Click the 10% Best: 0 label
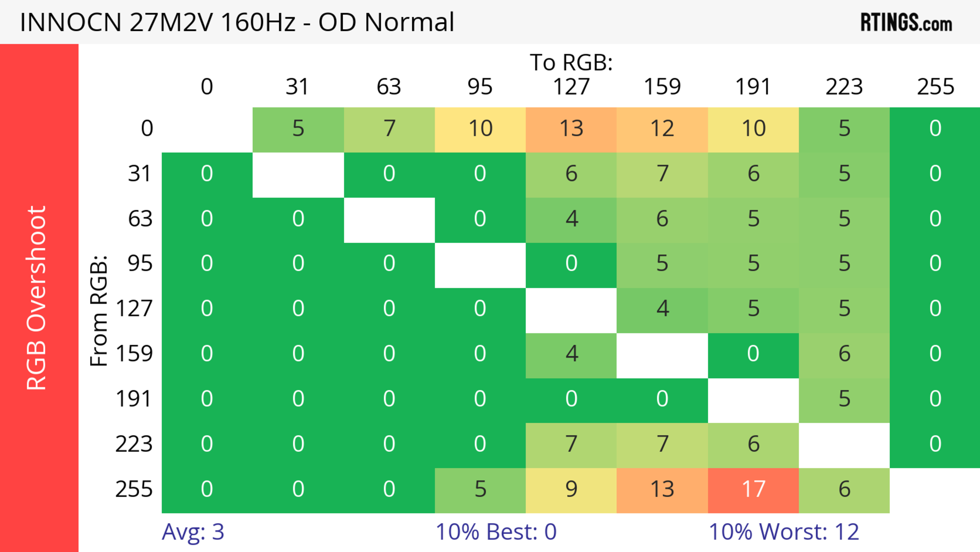This screenshot has width=980, height=552. 496,532
